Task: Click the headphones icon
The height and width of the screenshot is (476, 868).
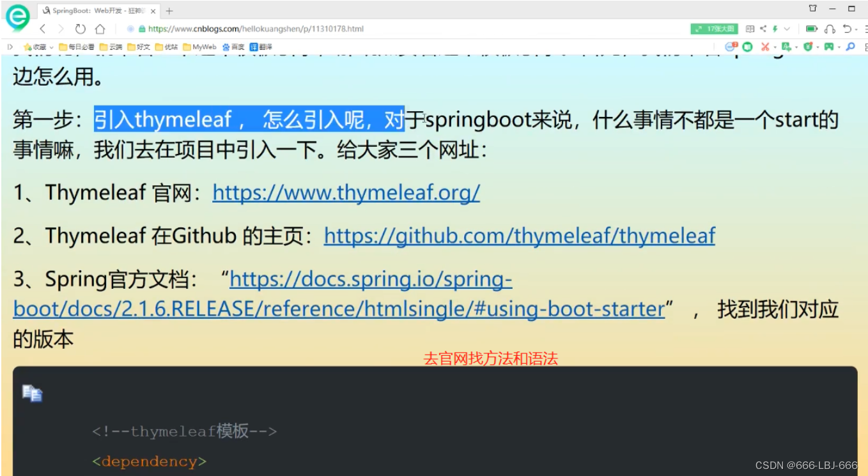Action: [x=830, y=29]
